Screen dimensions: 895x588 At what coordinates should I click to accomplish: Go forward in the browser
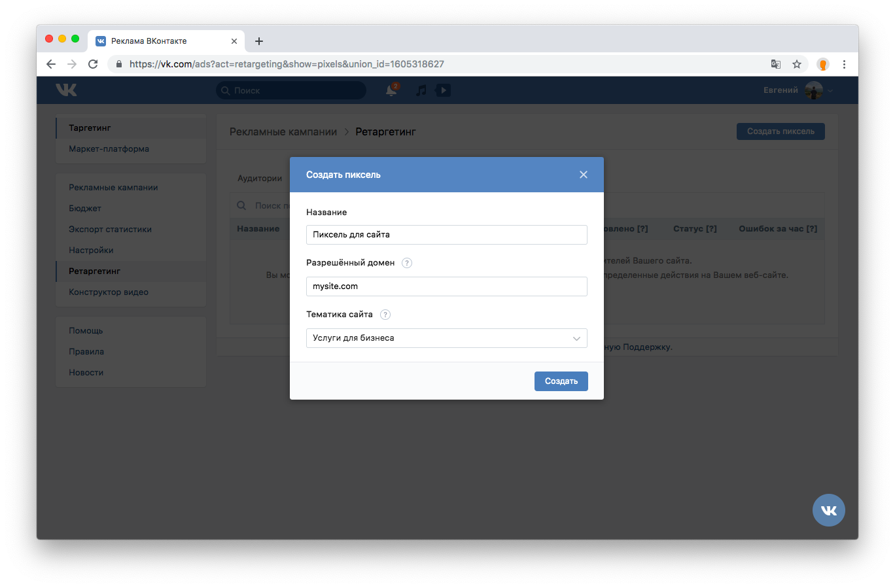(x=72, y=64)
